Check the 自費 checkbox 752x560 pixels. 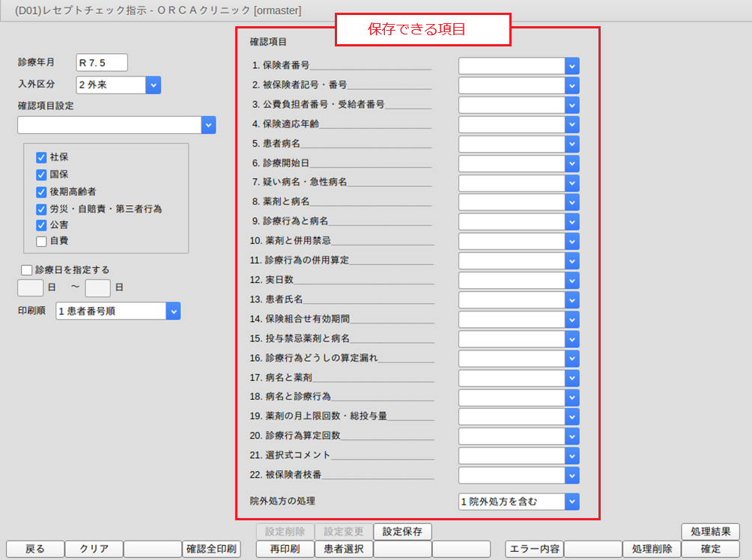click(x=42, y=241)
